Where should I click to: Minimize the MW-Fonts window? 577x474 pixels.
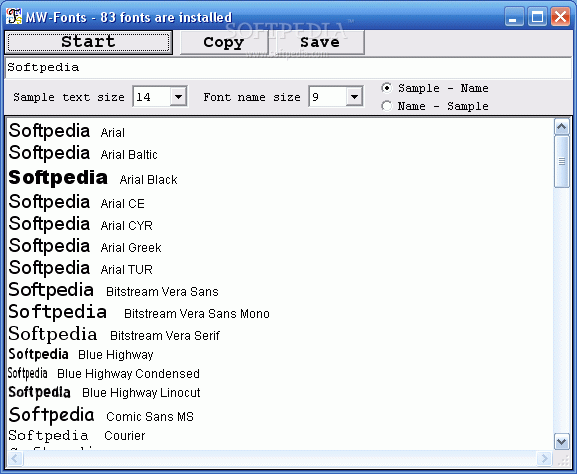coord(514,17)
